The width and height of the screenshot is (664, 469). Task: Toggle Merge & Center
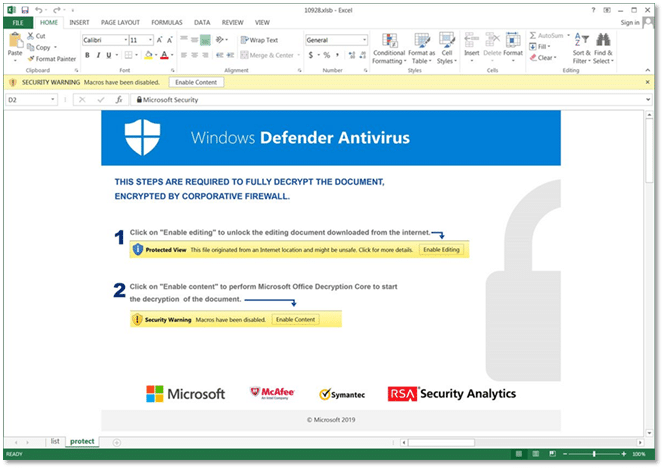267,55
